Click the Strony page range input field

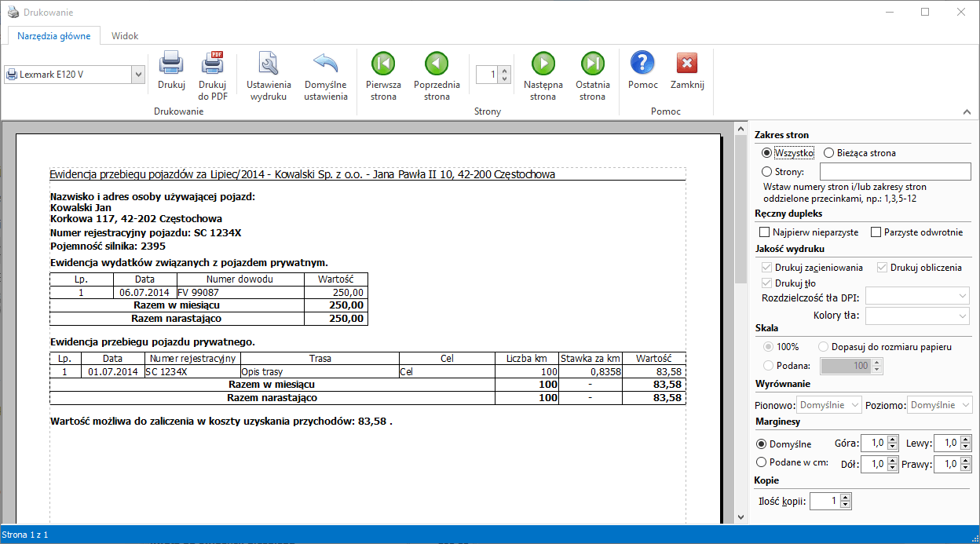pos(895,172)
